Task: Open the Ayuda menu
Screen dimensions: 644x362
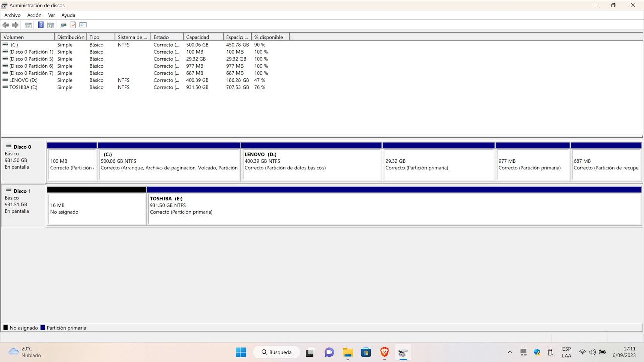Action: [x=68, y=15]
